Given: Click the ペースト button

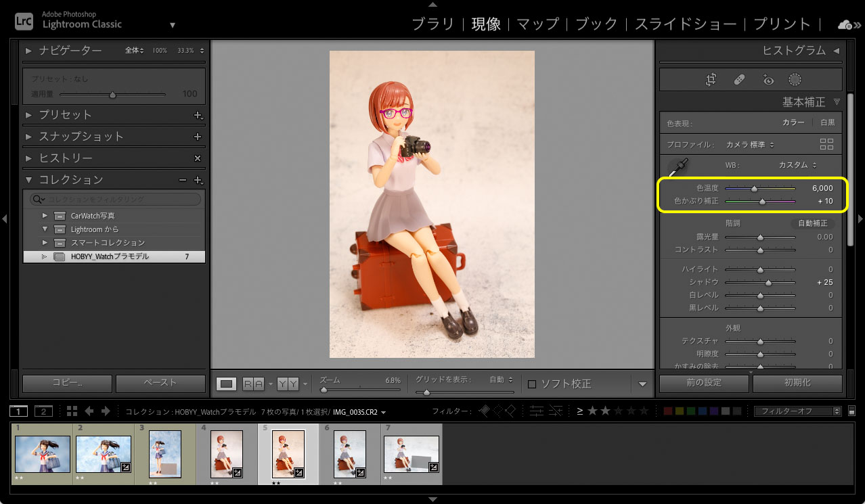Looking at the screenshot, I should 160,383.
